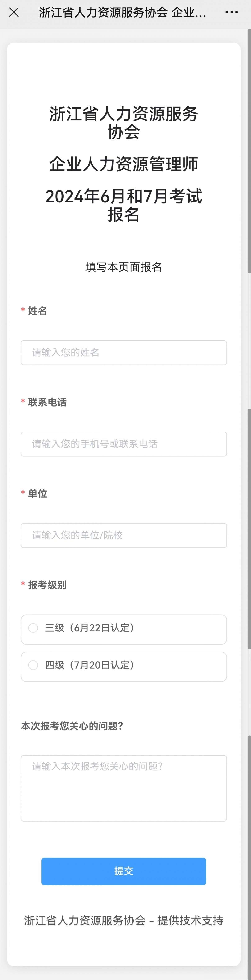
Task: Click the 企业人力资源管理师 heading
Action: click(124, 164)
